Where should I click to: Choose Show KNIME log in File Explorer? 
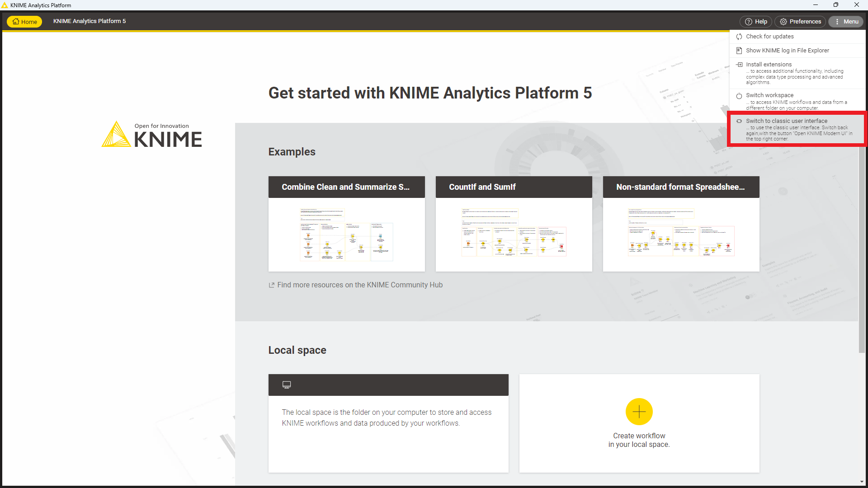[787, 51]
